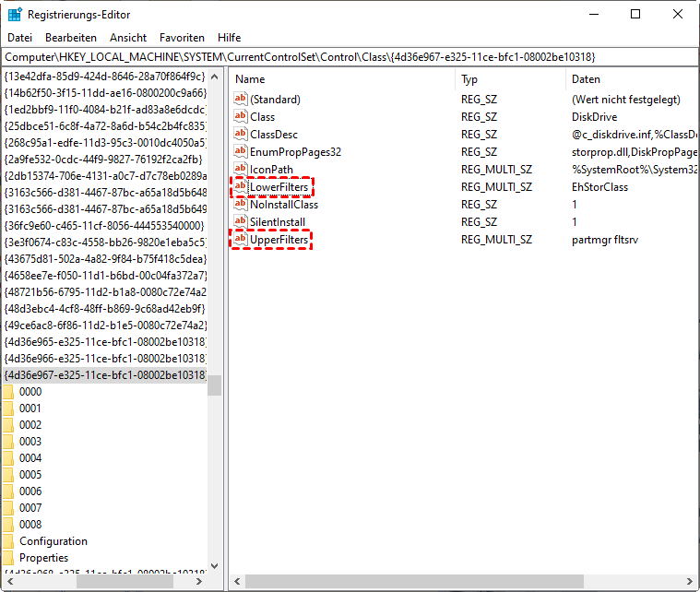Select key {48d3ebc4-4cf8-48ff-b869-9c68ad42eb9f}

click(x=105, y=309)
